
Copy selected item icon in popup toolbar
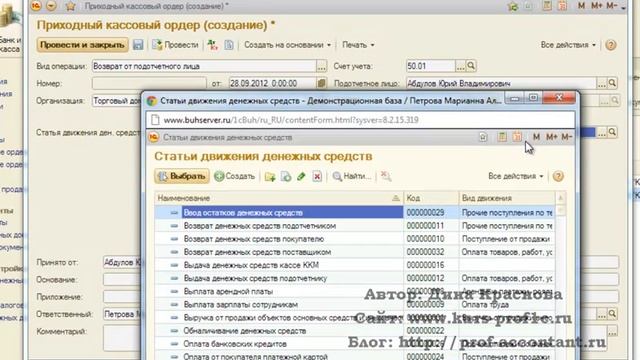click(x=286, y=176)
